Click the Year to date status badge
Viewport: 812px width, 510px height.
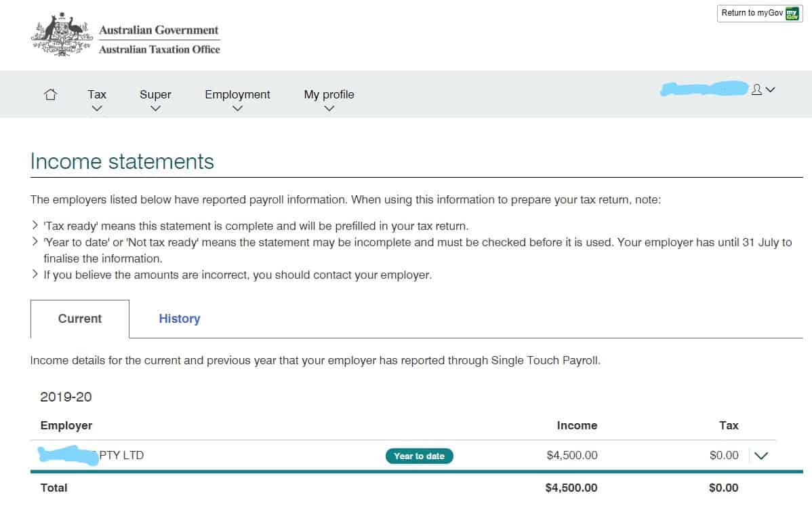click(x=419, y=456)
